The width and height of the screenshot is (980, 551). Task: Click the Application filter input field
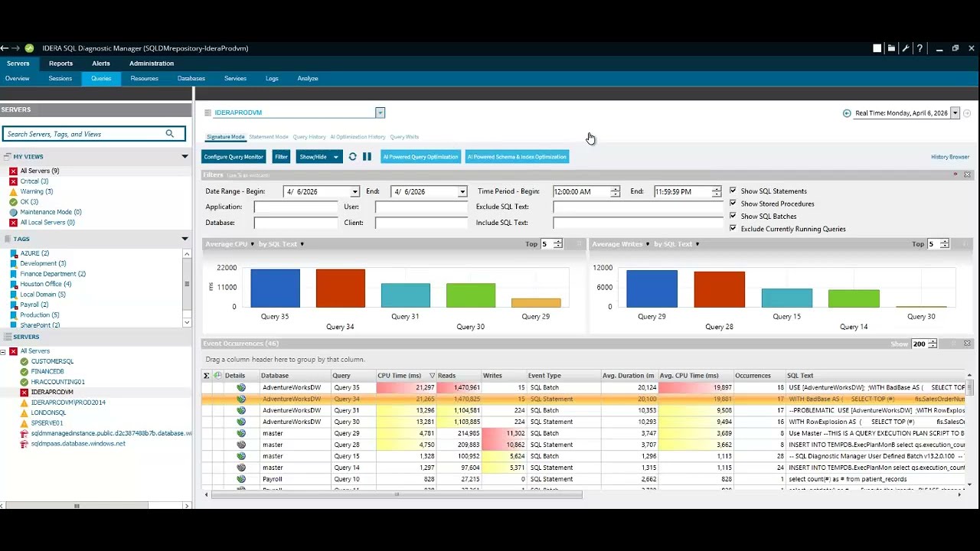coord(296,207)
